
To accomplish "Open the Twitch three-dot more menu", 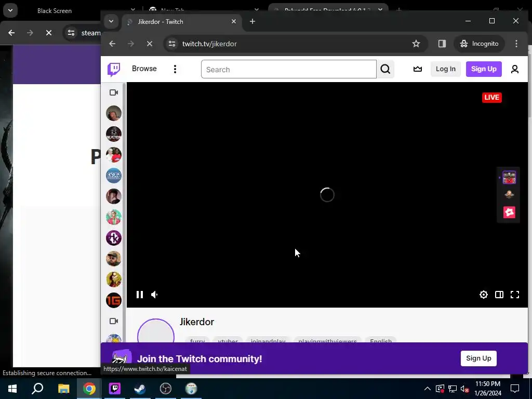I will (175, 69).
